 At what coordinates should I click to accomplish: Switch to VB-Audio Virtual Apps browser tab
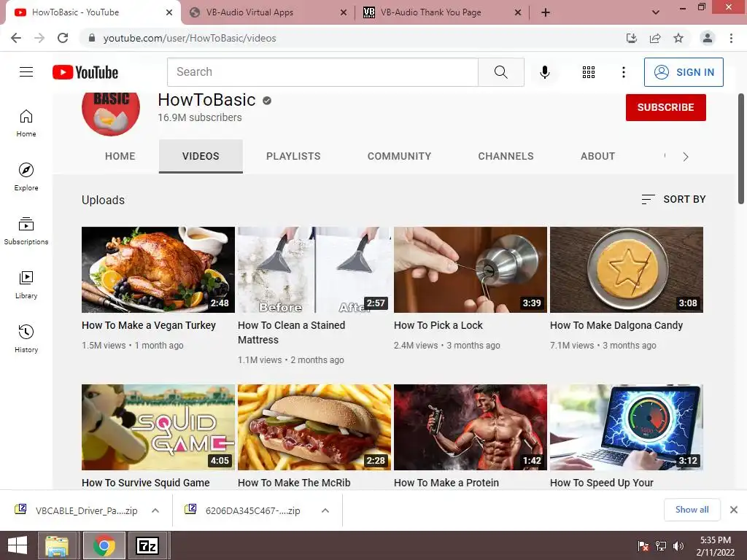coord(268,12)
